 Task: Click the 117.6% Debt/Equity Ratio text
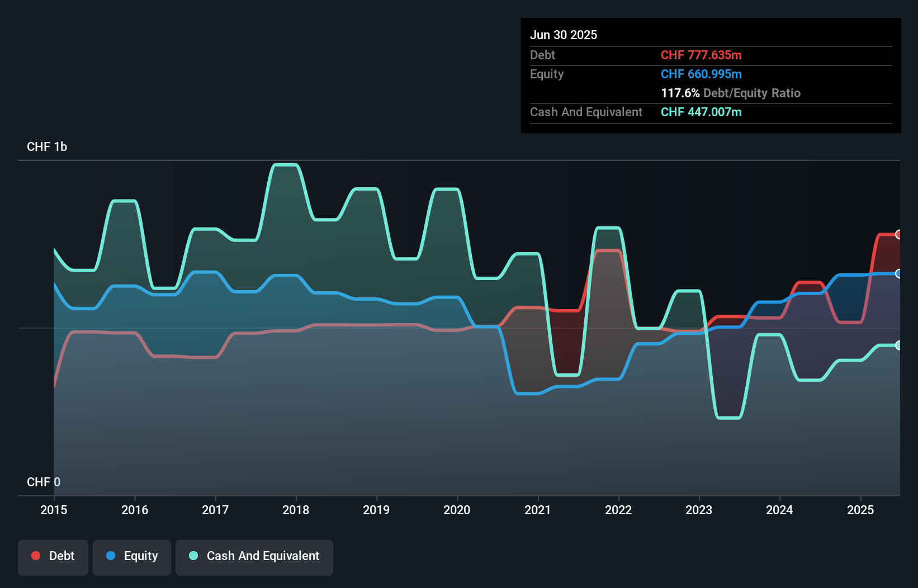pyautogui.click(x=731, y=93)
